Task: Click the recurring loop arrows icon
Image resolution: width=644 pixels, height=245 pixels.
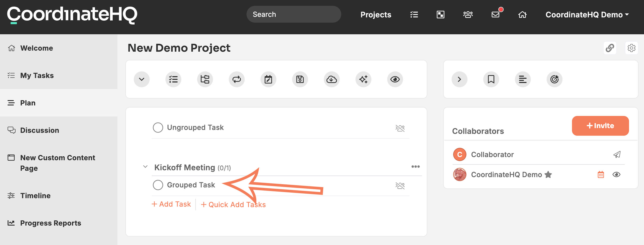Action: click(x=237, y=79)
